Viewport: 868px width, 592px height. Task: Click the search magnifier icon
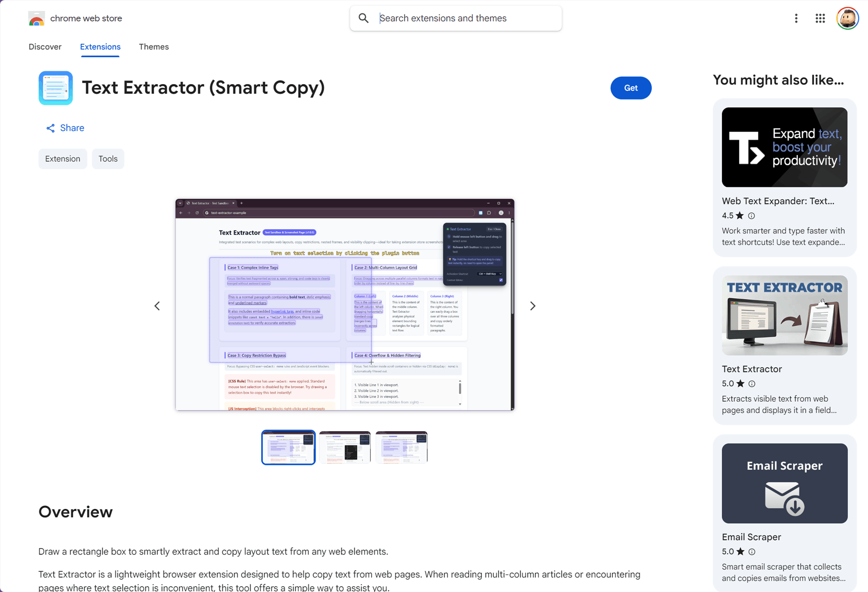pyautogui.click(x=363, y=18)
